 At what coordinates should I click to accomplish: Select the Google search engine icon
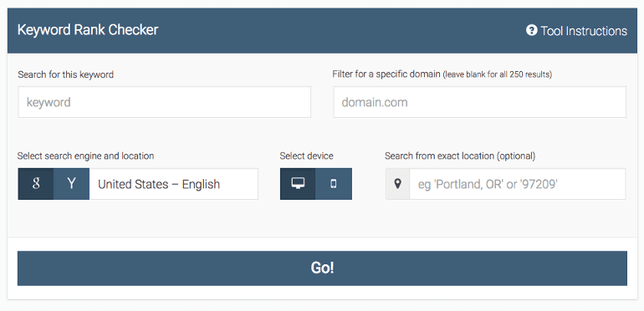36,184
